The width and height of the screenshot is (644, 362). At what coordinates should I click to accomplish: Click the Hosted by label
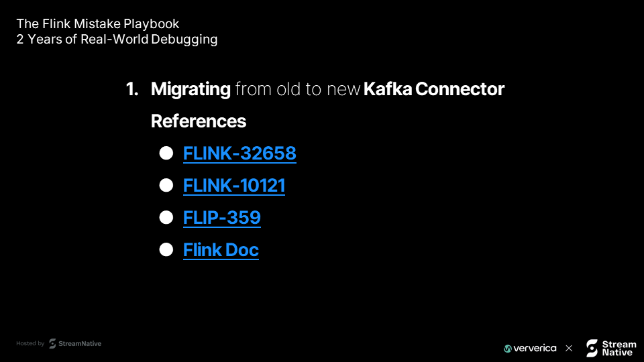click(x=30, y=343)
